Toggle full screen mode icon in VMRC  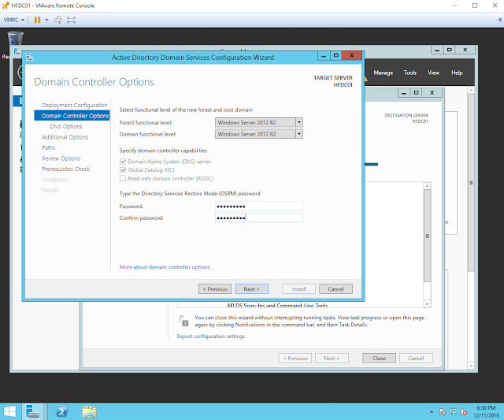coord(71,20)
